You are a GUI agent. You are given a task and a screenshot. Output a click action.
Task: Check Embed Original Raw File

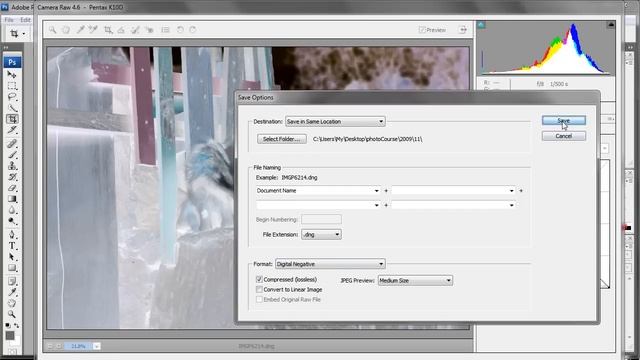pyautogui.click(x=259, y=299)
